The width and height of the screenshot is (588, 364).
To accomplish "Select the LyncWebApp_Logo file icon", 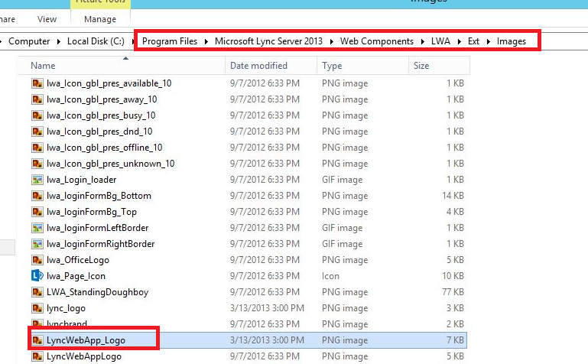I will pyautogui.click(x=37, y=340).
